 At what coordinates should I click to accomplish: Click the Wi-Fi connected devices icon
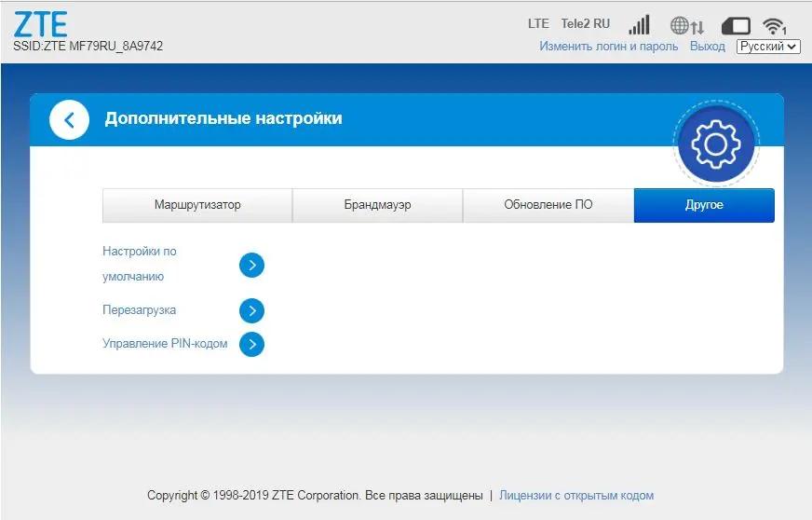point(774,25)
